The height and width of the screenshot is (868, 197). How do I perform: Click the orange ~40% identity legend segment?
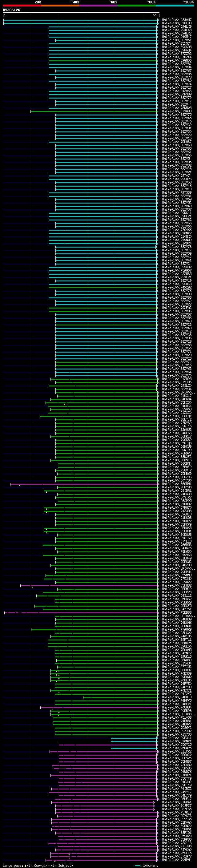tap(60, 6)
